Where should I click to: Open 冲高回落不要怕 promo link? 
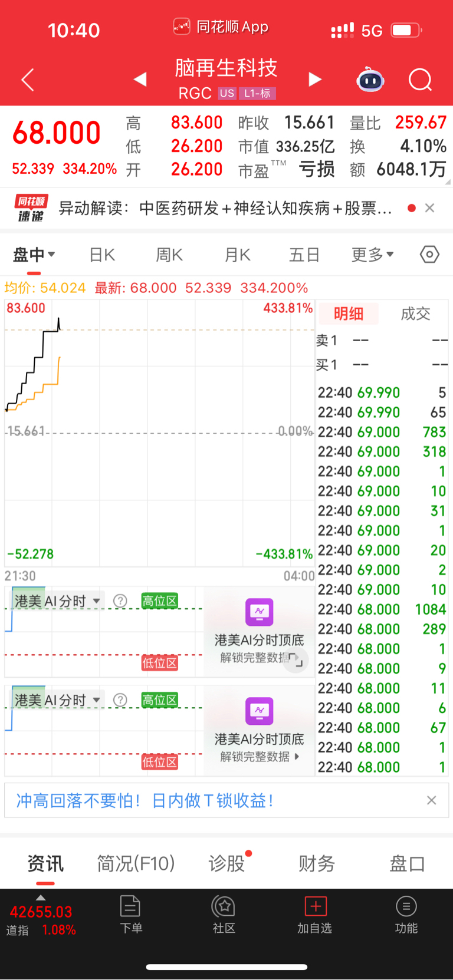click(x=145, y=800)
